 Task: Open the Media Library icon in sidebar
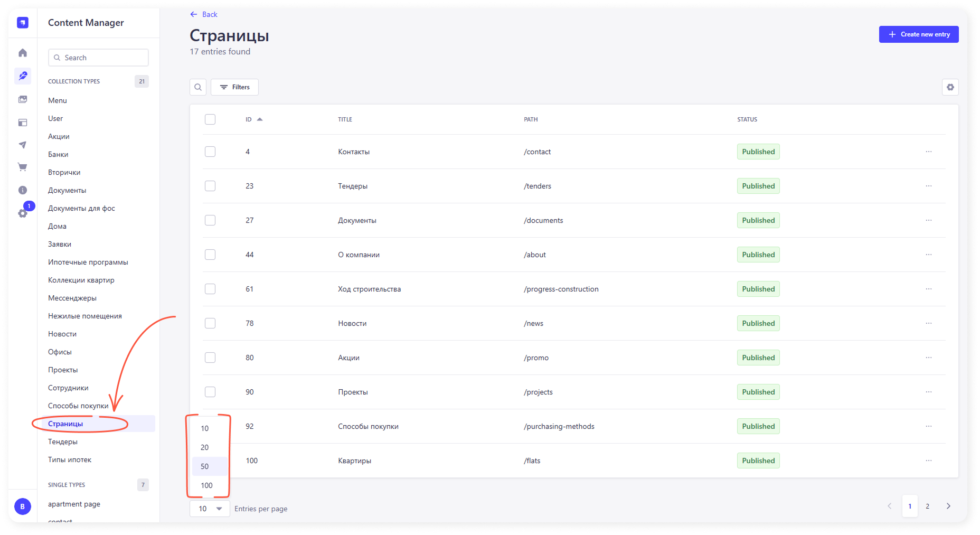click(x=23, y=99)
